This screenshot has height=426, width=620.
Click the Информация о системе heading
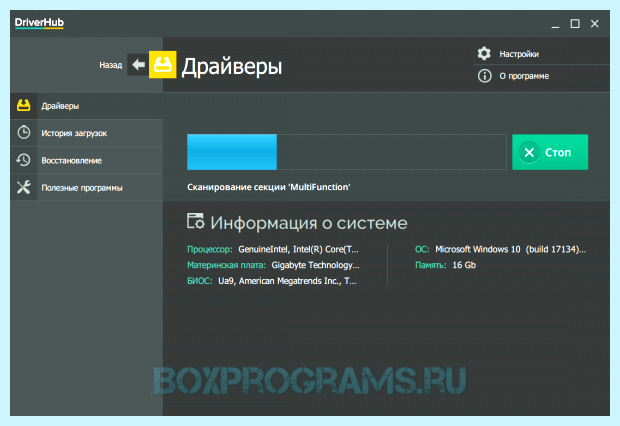pyautogui.click(x=308, y=223)
